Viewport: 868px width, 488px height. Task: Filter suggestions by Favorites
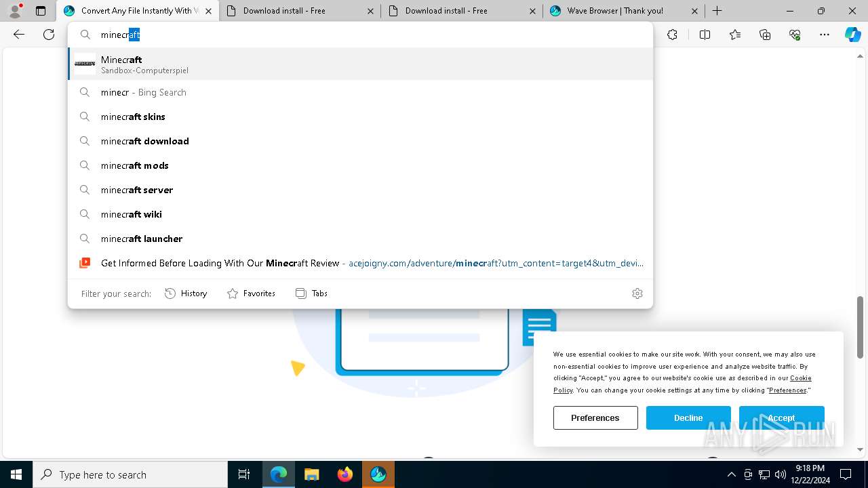251,293
